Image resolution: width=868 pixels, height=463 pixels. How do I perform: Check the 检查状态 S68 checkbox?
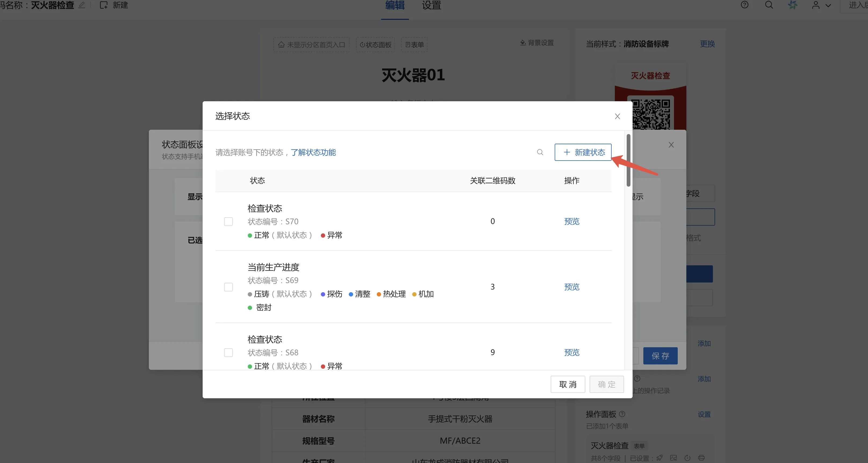(x=228, y=353)
